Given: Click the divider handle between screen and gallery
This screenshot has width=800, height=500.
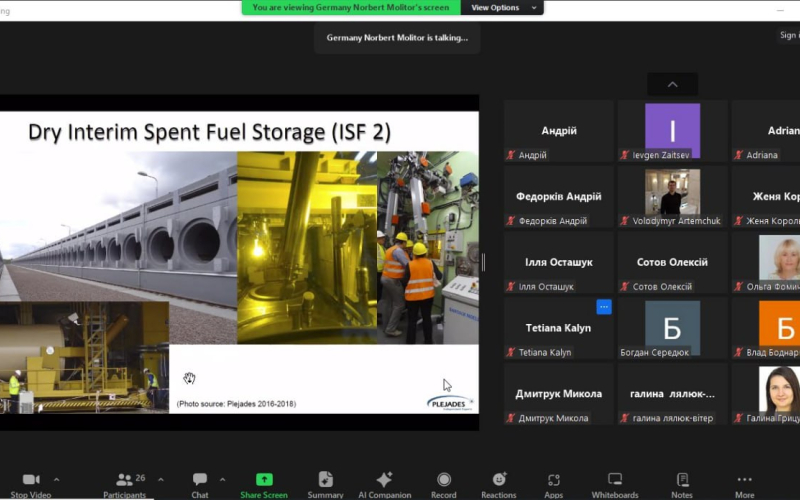Looking at the screenshot, I should coord(483,263).
